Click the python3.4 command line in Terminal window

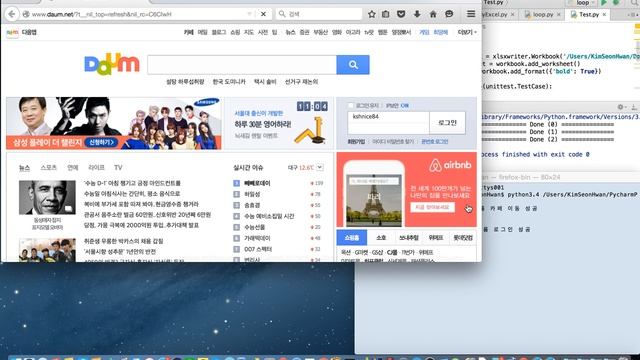(x=561, y=195)
